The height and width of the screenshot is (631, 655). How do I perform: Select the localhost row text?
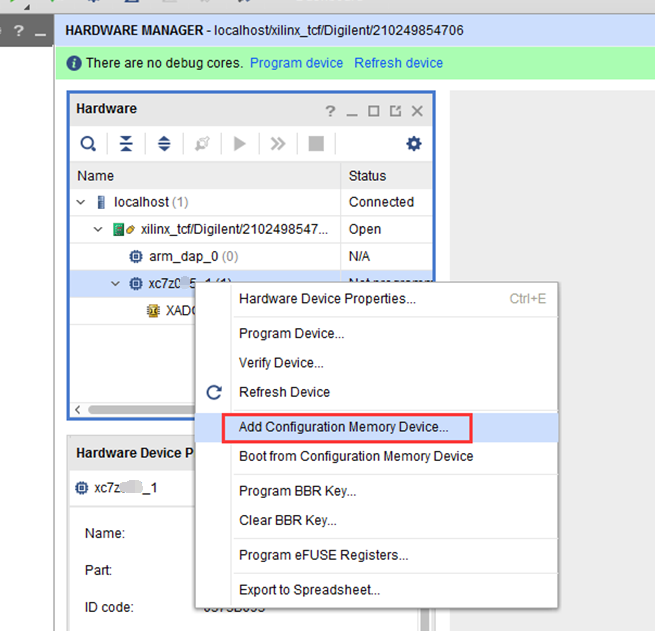[x=151, y=202]
